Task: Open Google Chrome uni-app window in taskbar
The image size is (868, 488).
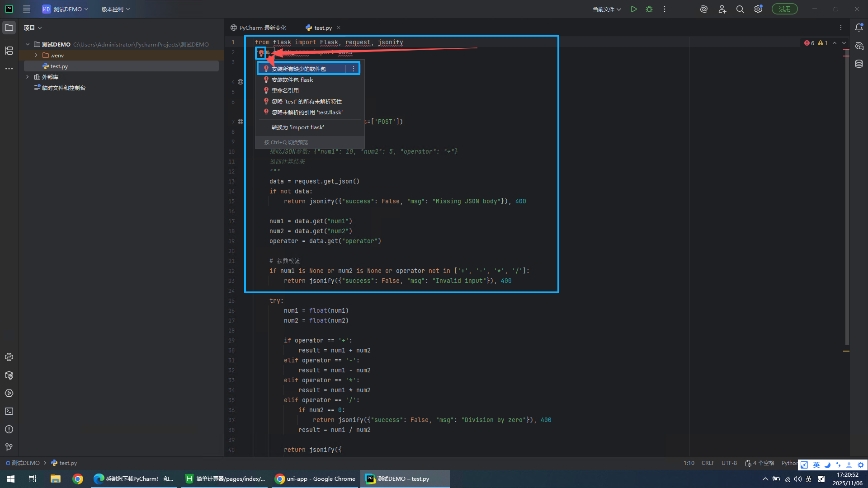Action: pyautogui.click(x=316, y=479)
